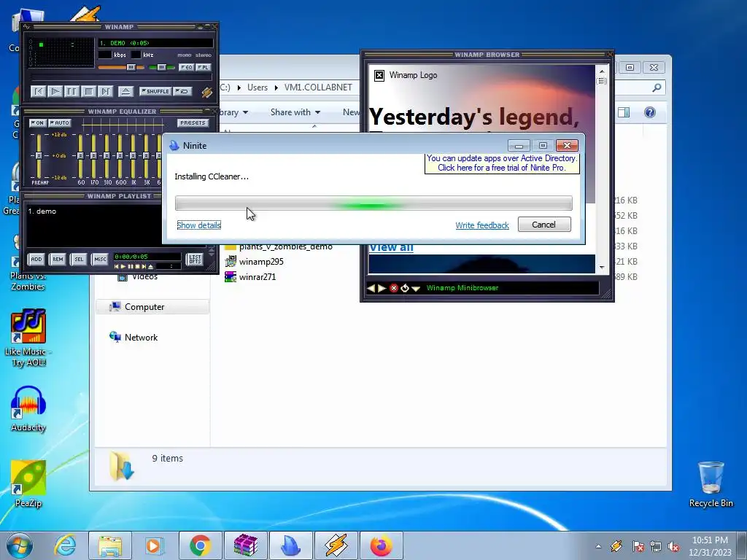The image size is (747, 560).
Task: Open the equalizer PRESETS menu
Action: point(193,122)
